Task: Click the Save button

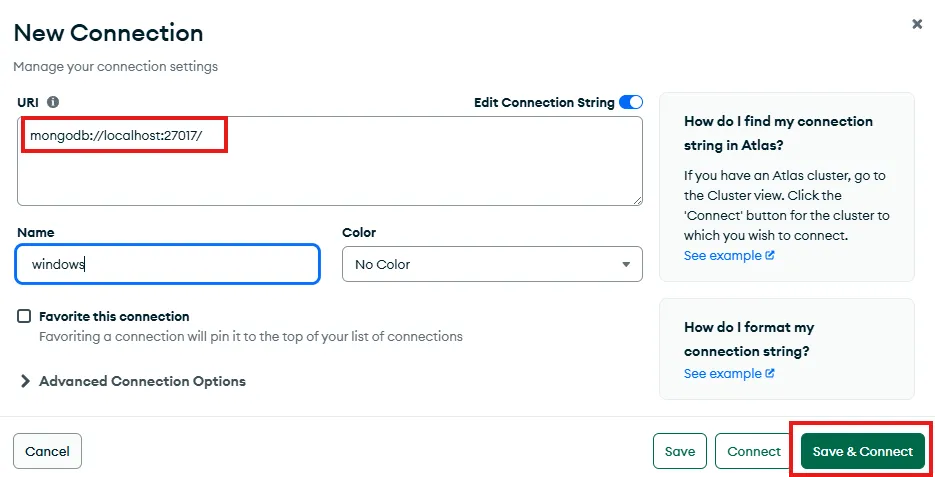Action: pyautogui.click(x=680, y=451)
